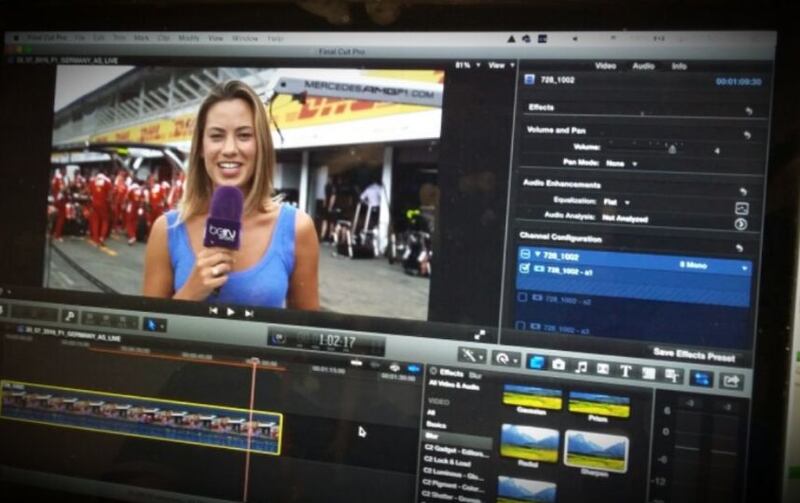This screenshot has height=503, width=800.
Task: Open the viewer View options menu
Action: 501,65
